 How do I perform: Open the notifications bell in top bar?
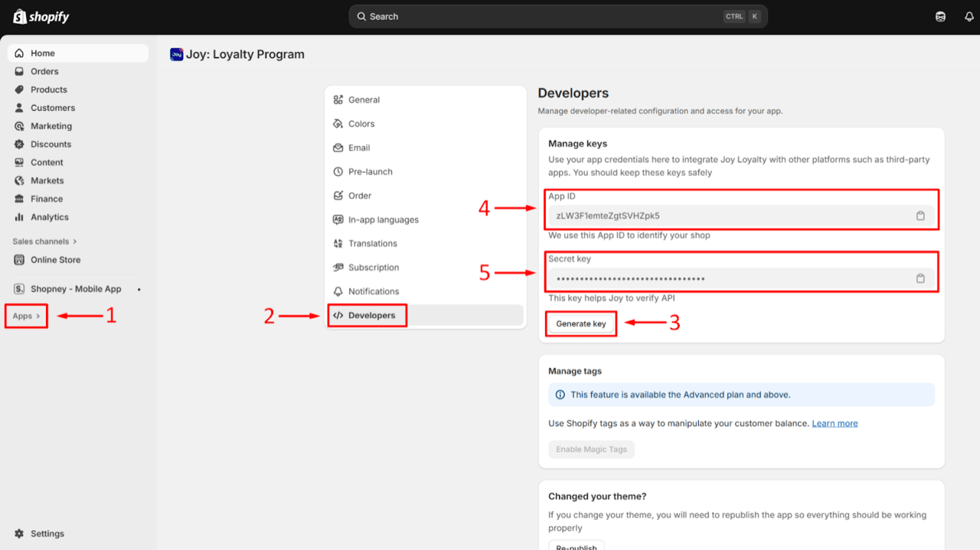coord(969,17)
